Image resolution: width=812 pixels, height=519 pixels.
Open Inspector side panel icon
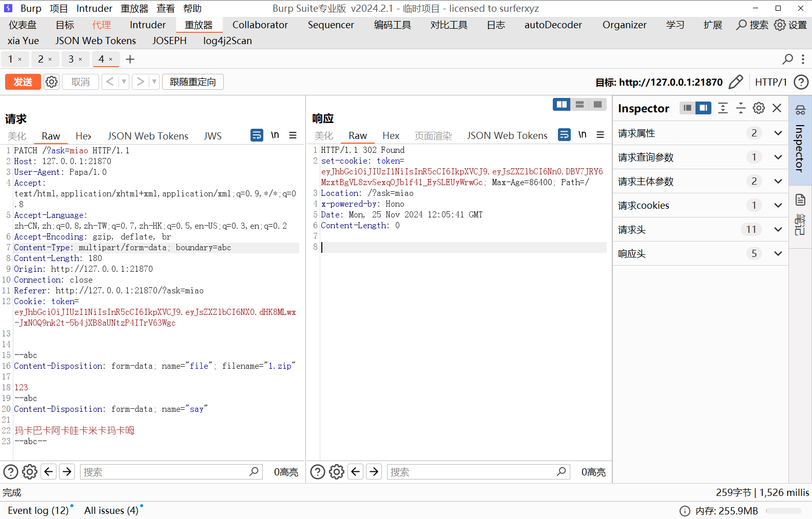(x=800, y=110)
